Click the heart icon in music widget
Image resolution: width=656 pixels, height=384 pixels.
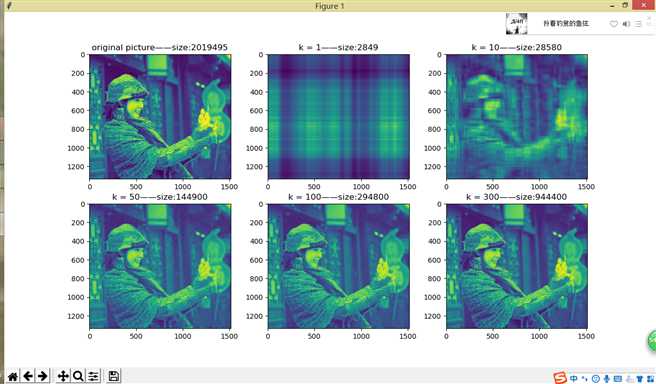tap(613, 24)
